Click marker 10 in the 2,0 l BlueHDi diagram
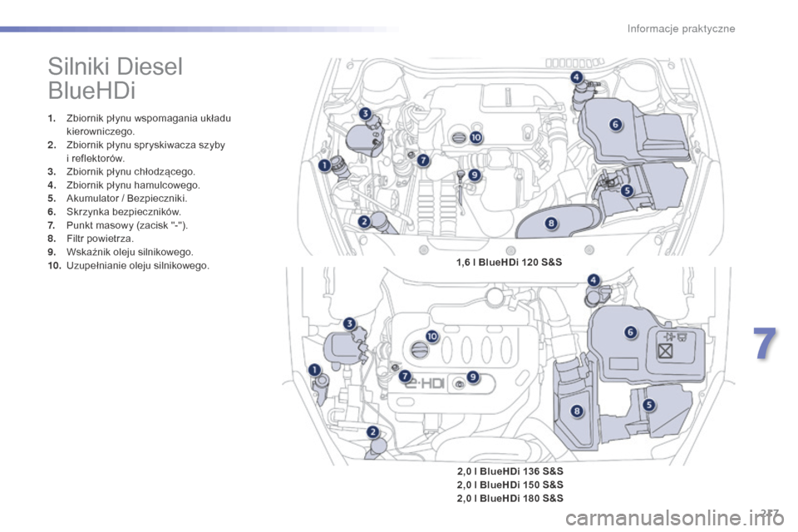 [431, 336]
